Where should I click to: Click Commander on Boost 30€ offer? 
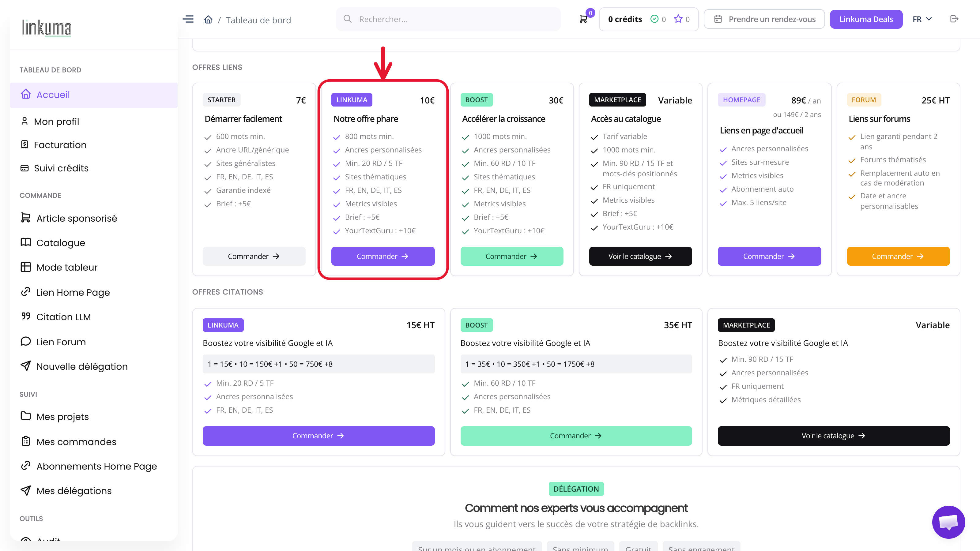512,256
